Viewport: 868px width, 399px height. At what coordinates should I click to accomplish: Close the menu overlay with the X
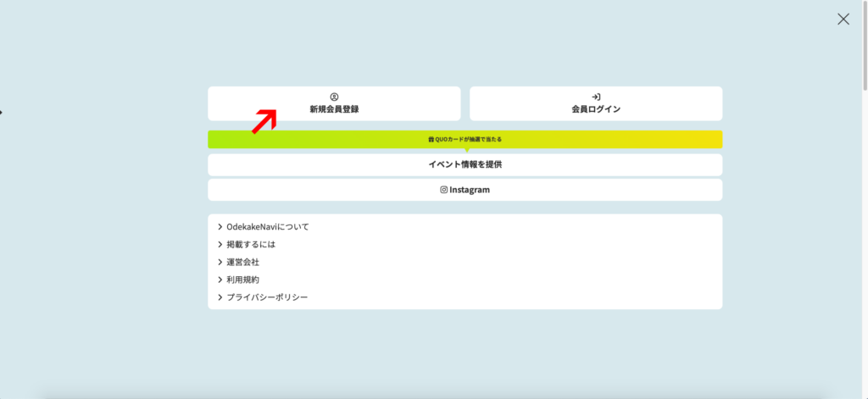point(843,19)
